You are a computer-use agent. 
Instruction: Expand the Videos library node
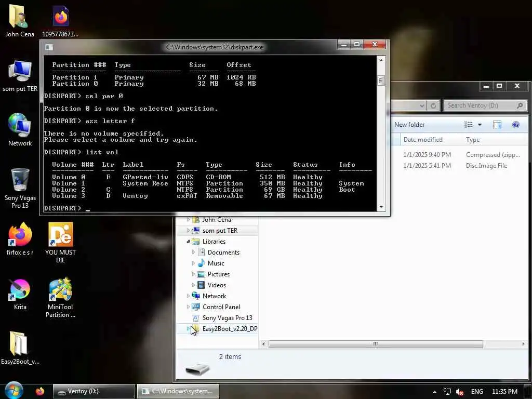pos(193,285)
